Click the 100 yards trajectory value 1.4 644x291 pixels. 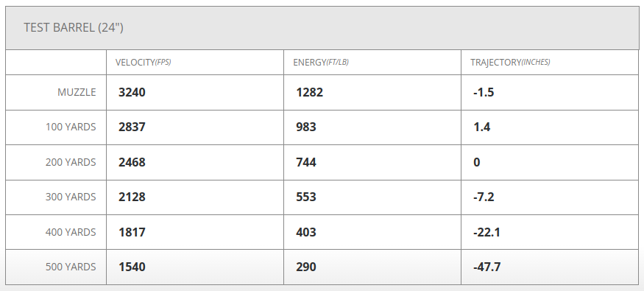(481, 127)
